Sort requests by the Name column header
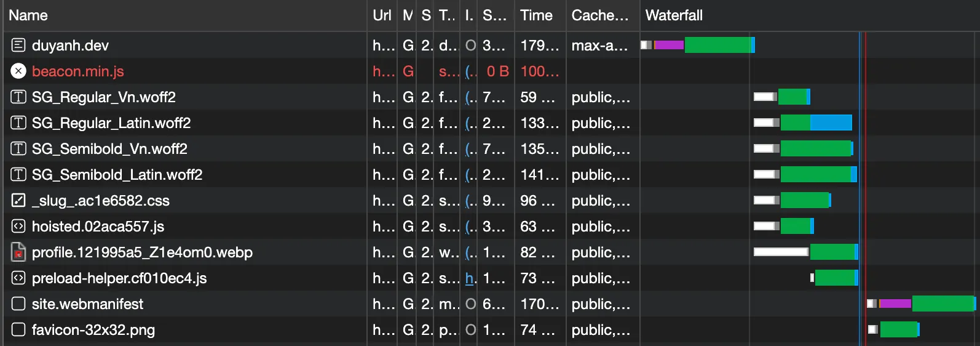 coord(28,15)
